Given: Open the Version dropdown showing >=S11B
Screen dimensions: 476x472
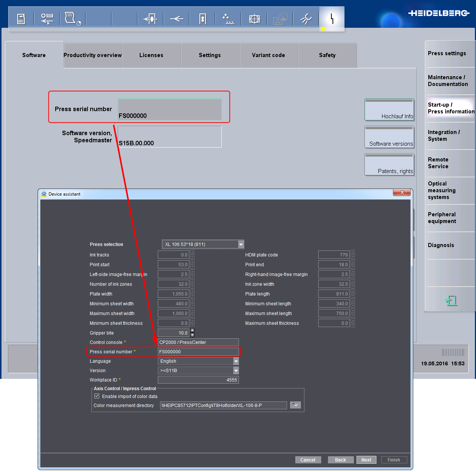Looking at the screenshot, I should (236, 370).
